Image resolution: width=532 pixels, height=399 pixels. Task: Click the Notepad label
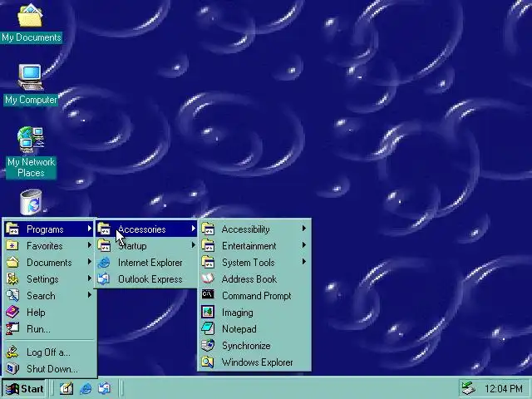239,329
